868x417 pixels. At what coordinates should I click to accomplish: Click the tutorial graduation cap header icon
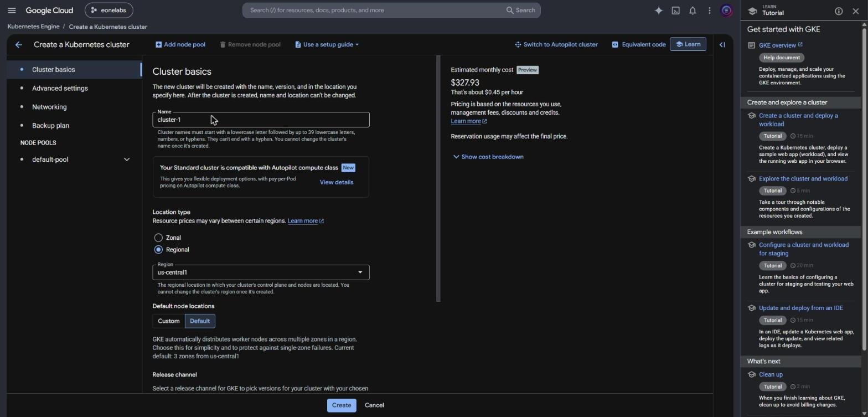tap(752, 11)
